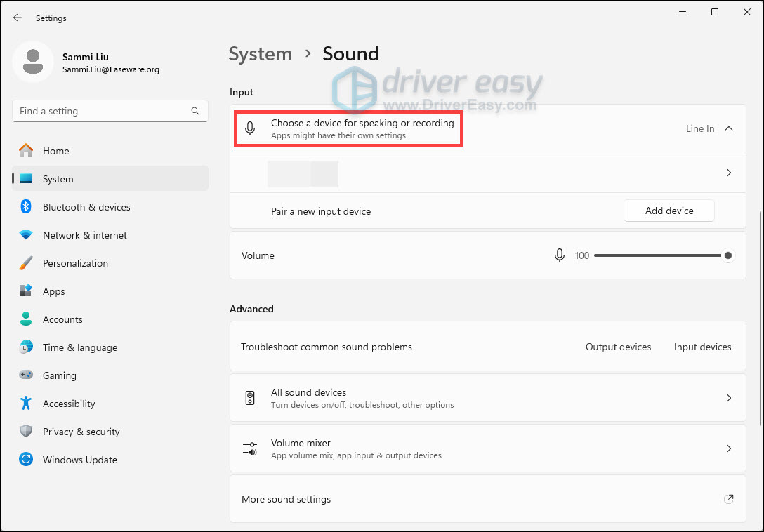Go to Bluetooth & devices settings
Viewport: 764px width, 532px height.
(110, 207)
